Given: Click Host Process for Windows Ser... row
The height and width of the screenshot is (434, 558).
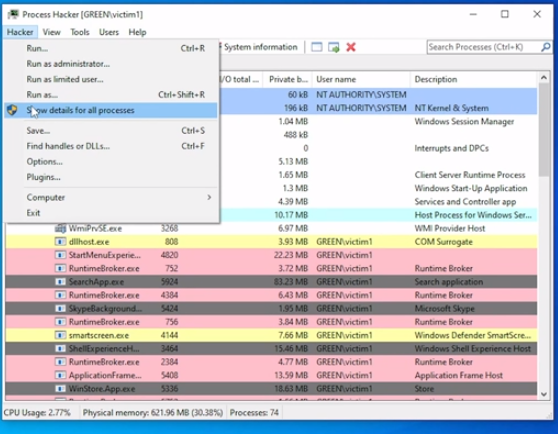Looking at the screenshot, I should click(x=378, y=215).
